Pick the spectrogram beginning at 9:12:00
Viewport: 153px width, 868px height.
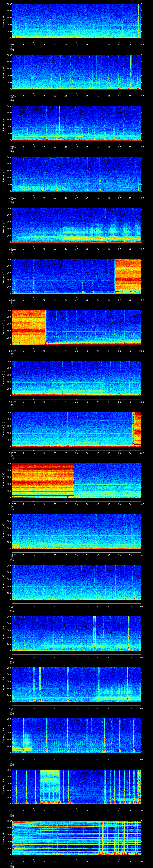click(76, 583)
